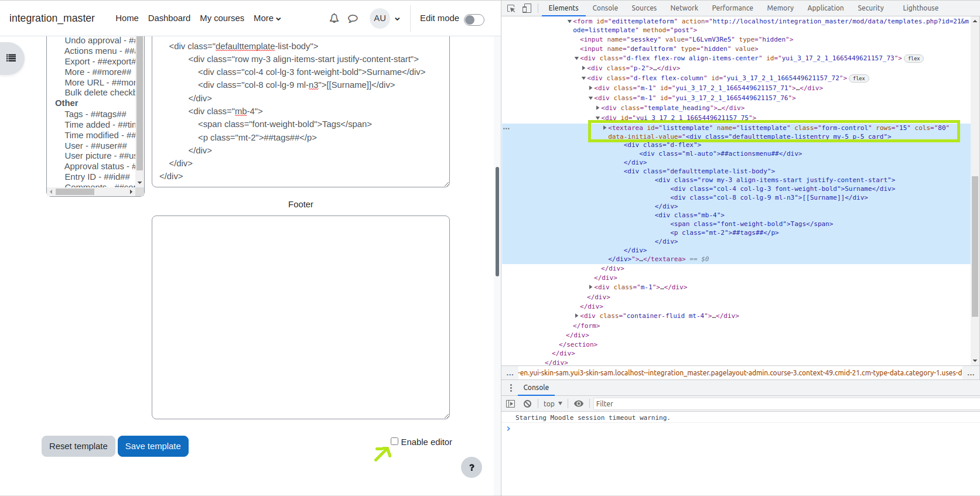Click the list template textarea content

click(x=301, y=111)
